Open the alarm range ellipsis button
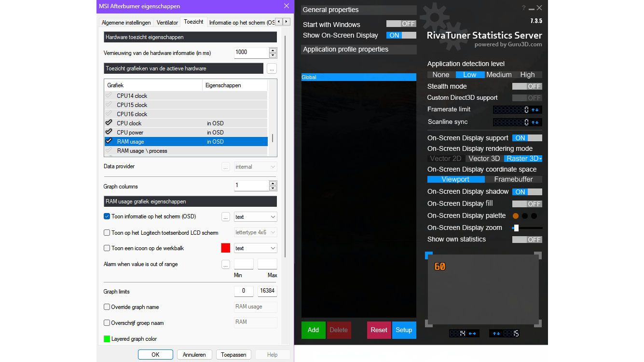 point(226,264)
